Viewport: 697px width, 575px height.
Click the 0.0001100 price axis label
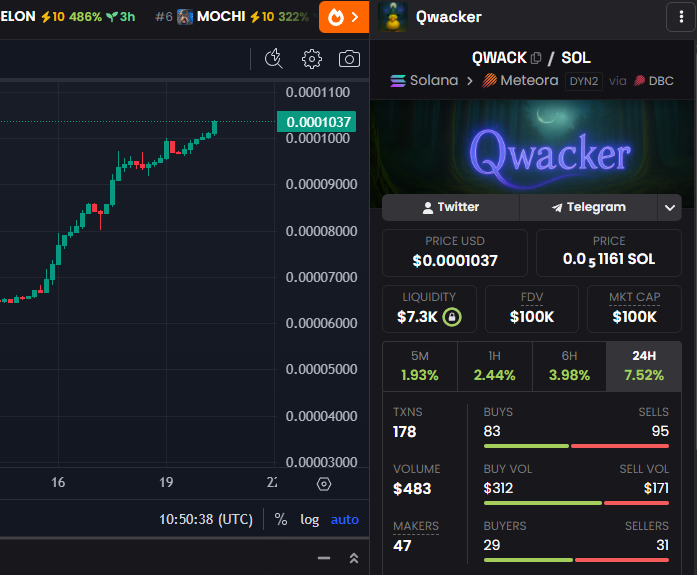[x=318, y=92]
